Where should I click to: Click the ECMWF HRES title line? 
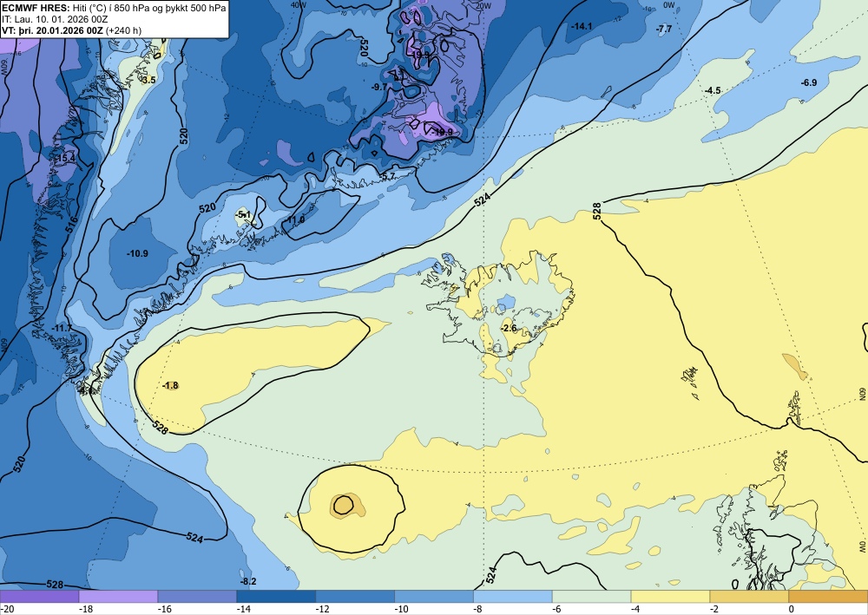pos(114,8)
